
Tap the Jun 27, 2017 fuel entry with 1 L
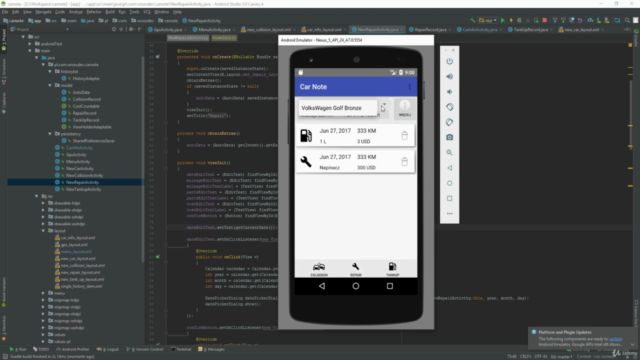point(355,136)
